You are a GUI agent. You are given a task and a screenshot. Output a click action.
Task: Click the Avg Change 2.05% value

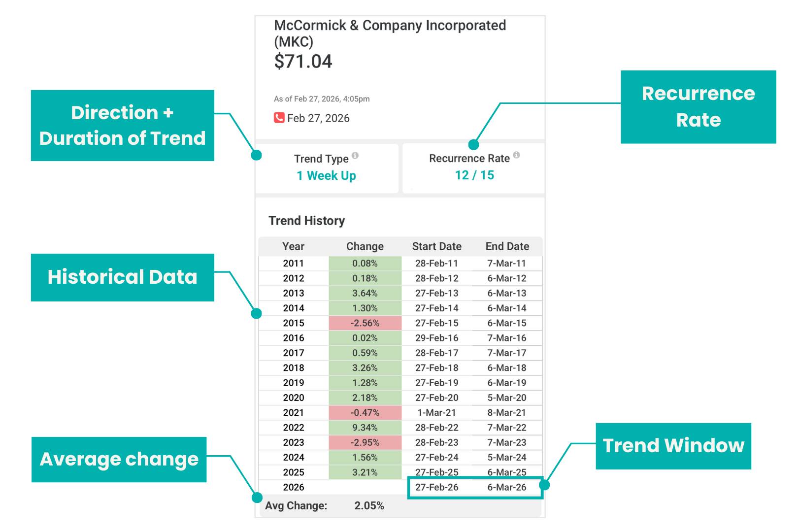click(369, 506)
